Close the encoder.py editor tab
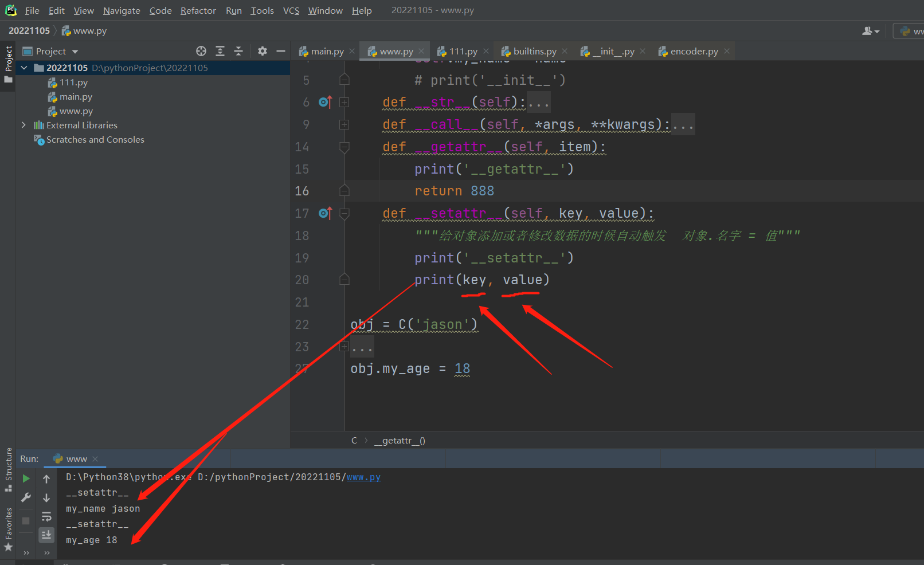 pos(727,52)
